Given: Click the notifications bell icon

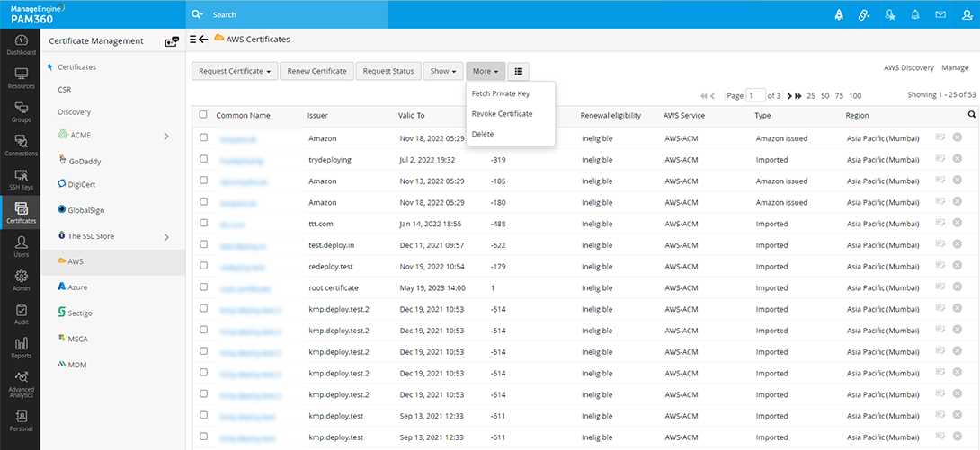Looking at the screenshot, I should (x=915, y=15).
